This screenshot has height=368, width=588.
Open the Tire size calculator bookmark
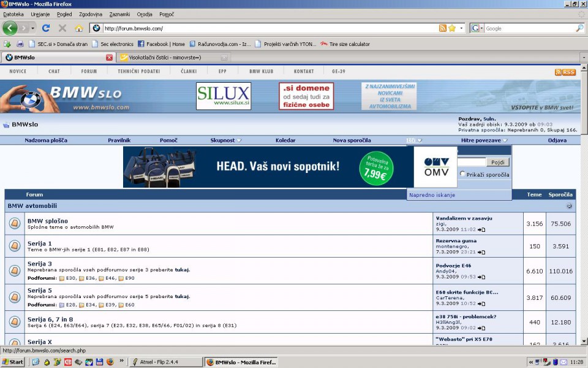(x=345, y=44)
